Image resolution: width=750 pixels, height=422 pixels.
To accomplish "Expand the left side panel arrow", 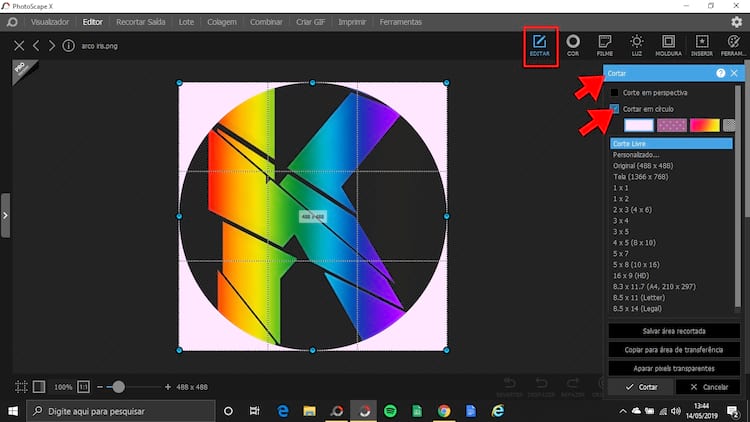I will point(5,215).
